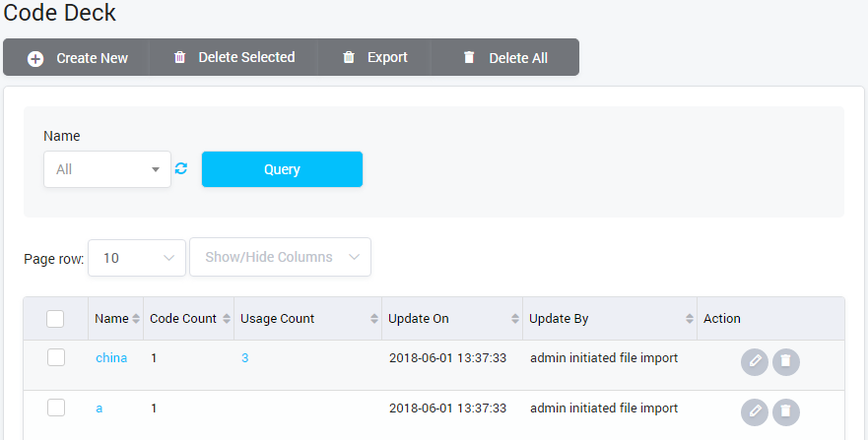Click the refresh icon beside Name filter
Viewport: 868px width, 440px height.
(x=181, y=169)
